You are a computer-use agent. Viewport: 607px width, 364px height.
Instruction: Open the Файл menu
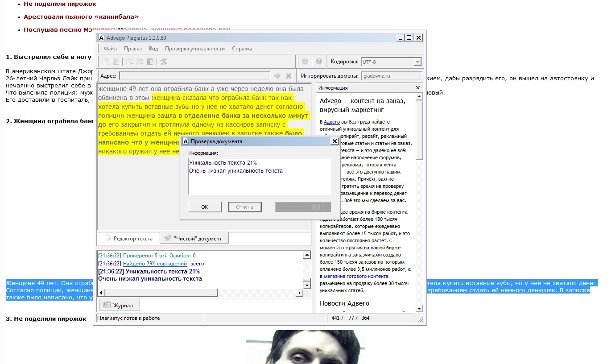pyautogui.click(x=110, y=49)
